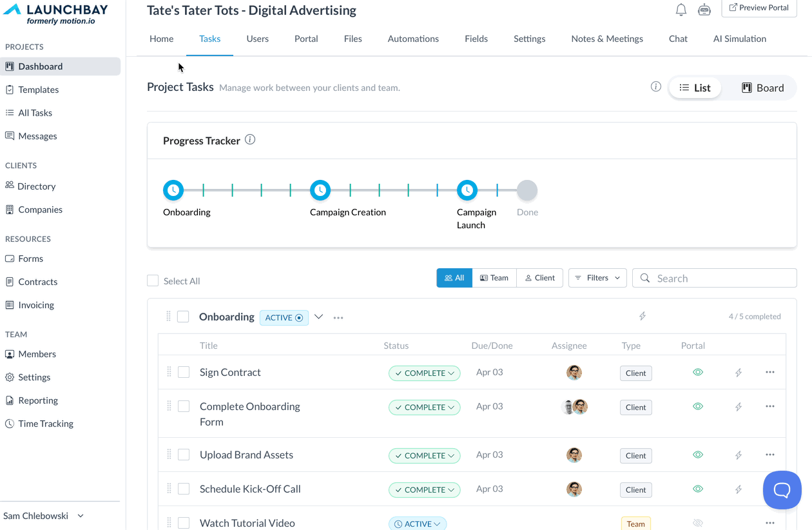Click the Sign Contract assignee avatar
This screenshot has height=530, width=812.
tap(574, 372)
